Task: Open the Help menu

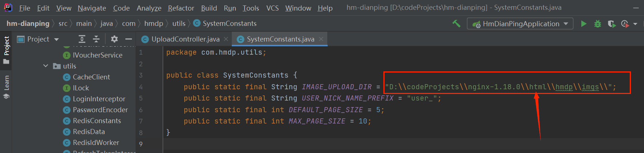Action: [325, 8]
